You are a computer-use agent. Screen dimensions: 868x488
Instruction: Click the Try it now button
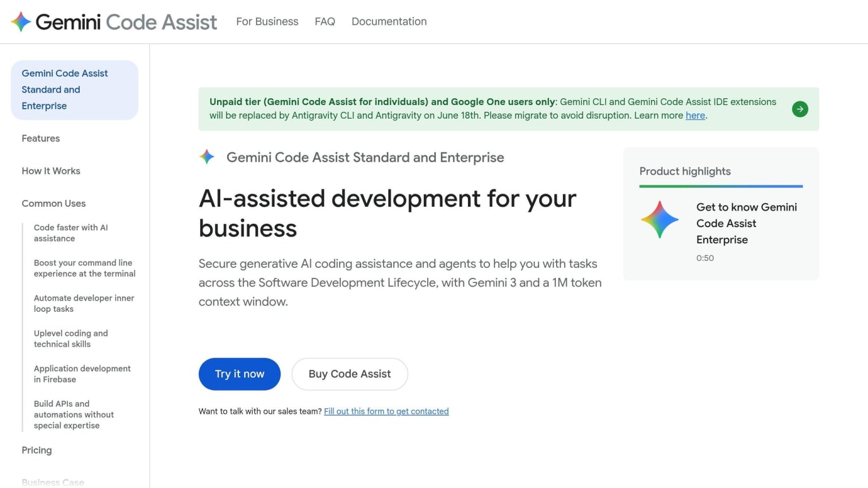[240, 374]
